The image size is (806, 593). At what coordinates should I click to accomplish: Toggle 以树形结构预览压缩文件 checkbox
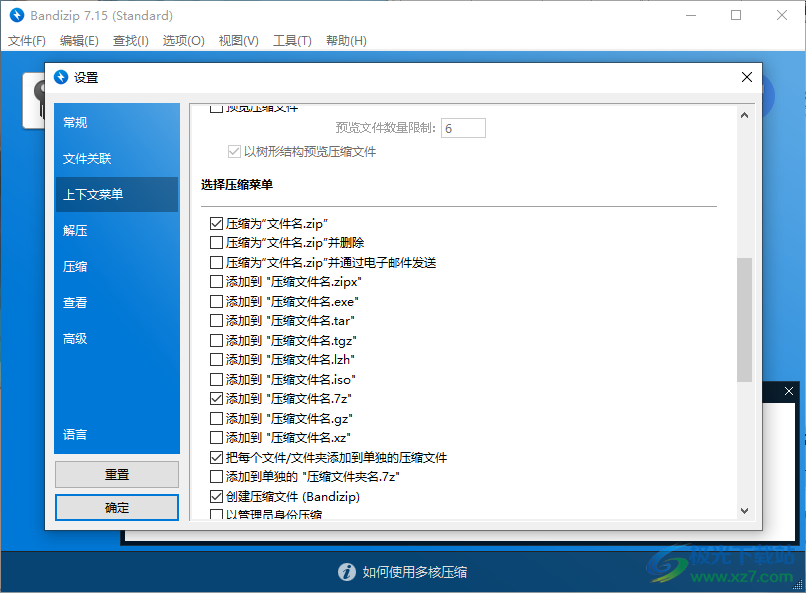click(234, 152)
